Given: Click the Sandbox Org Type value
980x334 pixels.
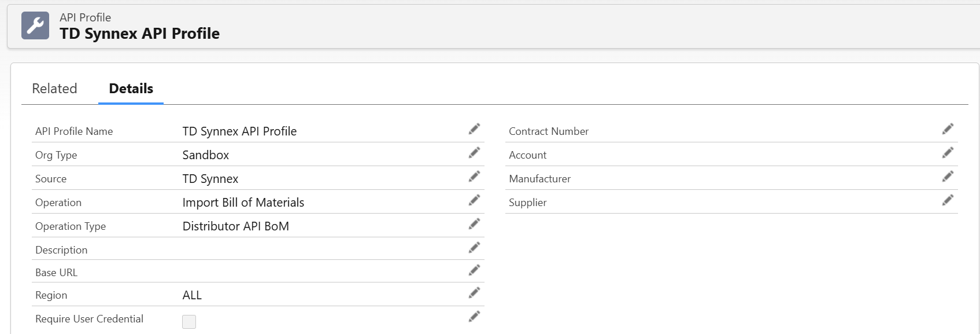Looking at the screenshot, I should pos(206,155).
